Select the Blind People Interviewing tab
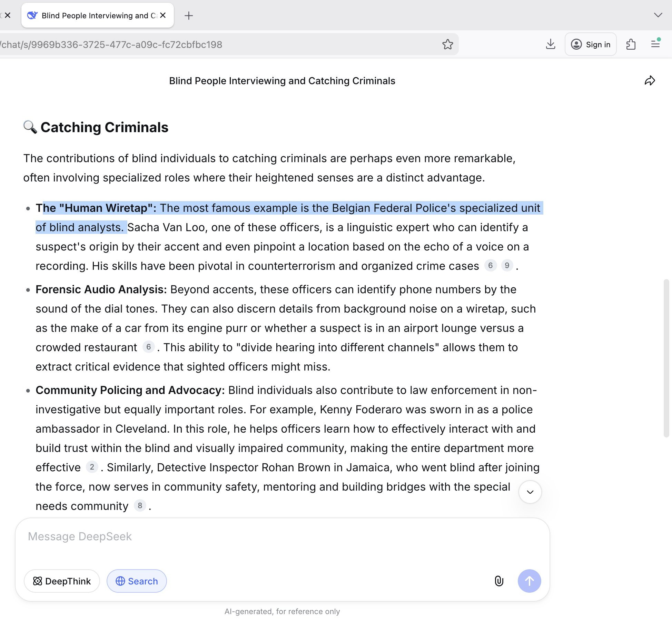Viewport: 672px width, 621px height. coord(93,16)
